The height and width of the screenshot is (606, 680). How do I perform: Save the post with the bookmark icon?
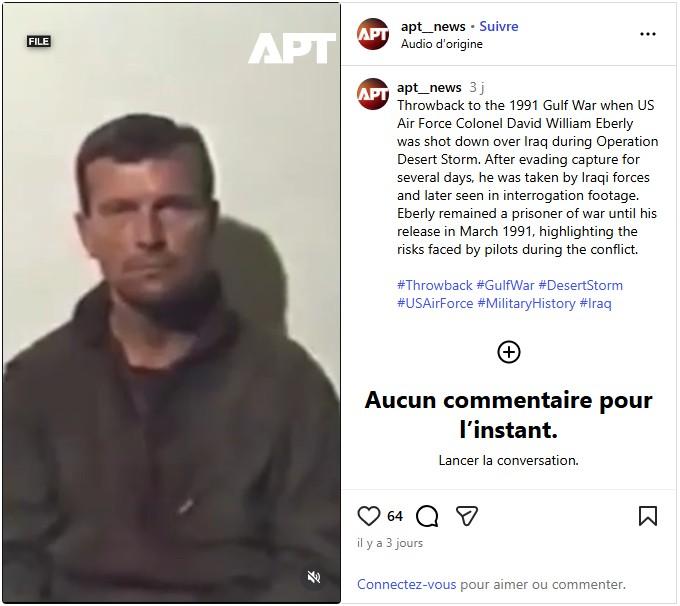[648, 516]
